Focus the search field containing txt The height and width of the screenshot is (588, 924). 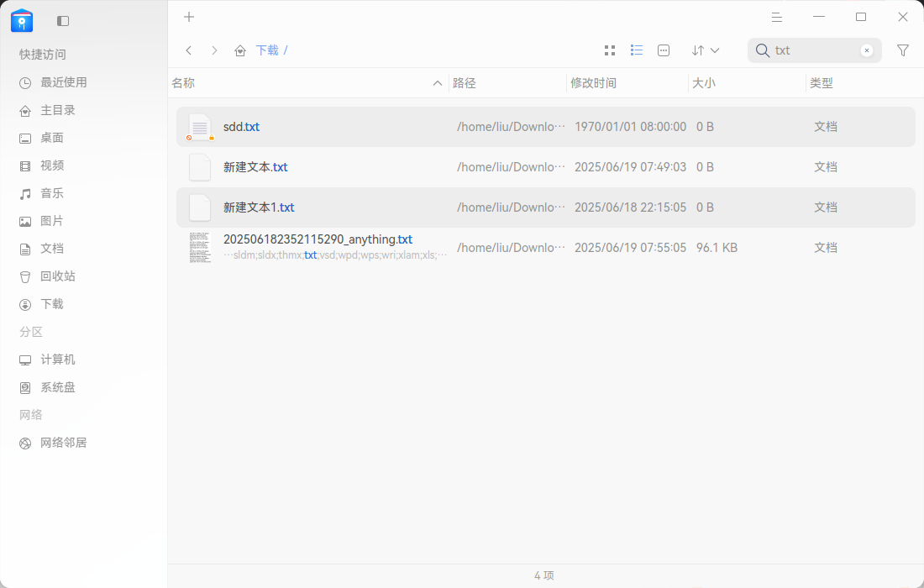tap(815, 50)
